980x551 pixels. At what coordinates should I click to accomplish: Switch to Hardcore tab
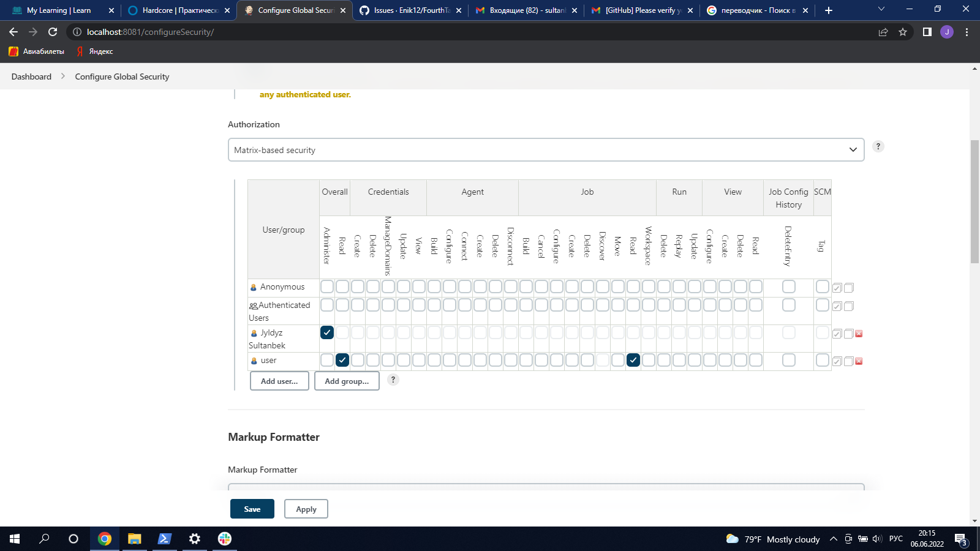(x=178, y=10)
